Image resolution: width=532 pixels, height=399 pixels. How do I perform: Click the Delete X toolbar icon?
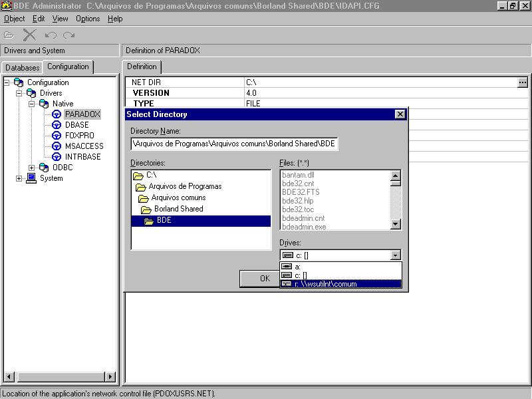pos(30,35)
